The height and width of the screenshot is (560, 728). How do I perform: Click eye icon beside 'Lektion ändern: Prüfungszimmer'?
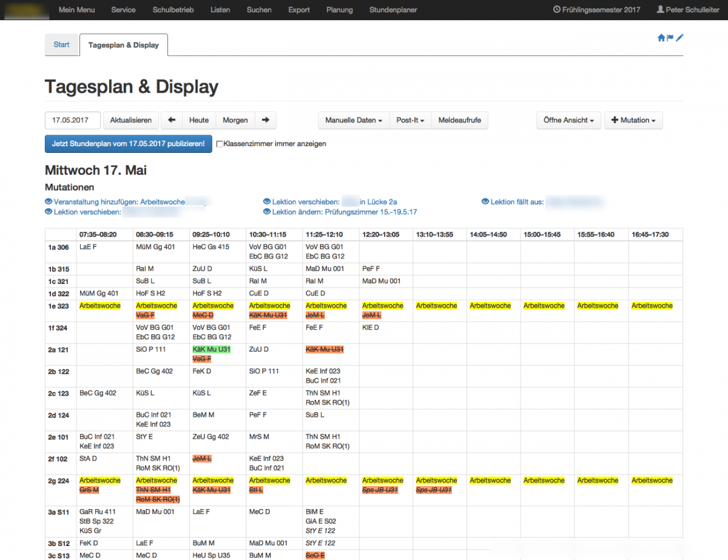[x=267, y=212]
